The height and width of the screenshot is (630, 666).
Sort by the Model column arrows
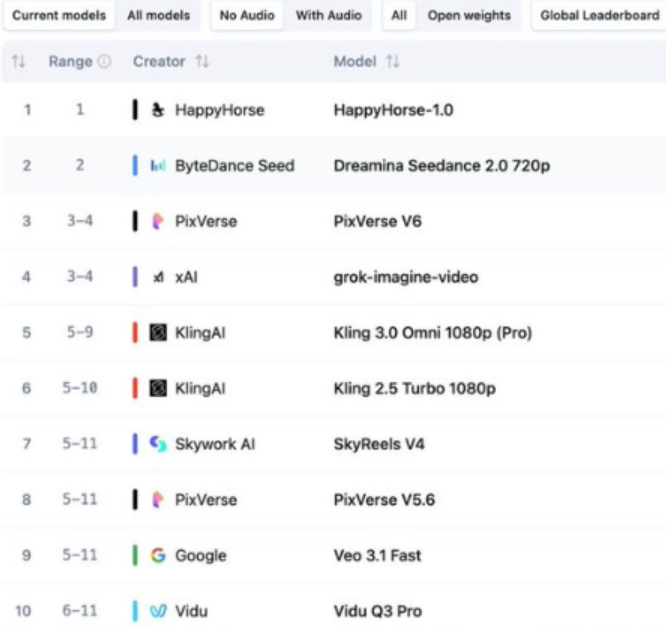click(392, 62)
